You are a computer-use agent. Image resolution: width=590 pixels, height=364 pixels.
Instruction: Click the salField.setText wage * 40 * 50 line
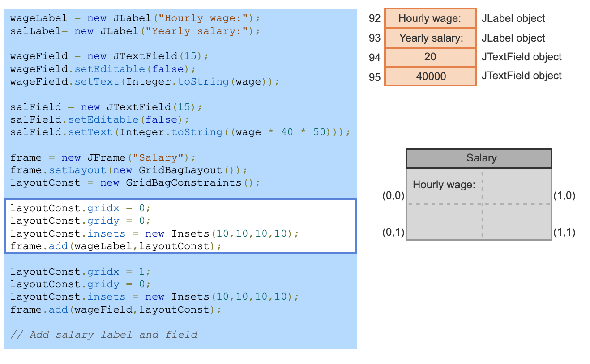(180, 132)
